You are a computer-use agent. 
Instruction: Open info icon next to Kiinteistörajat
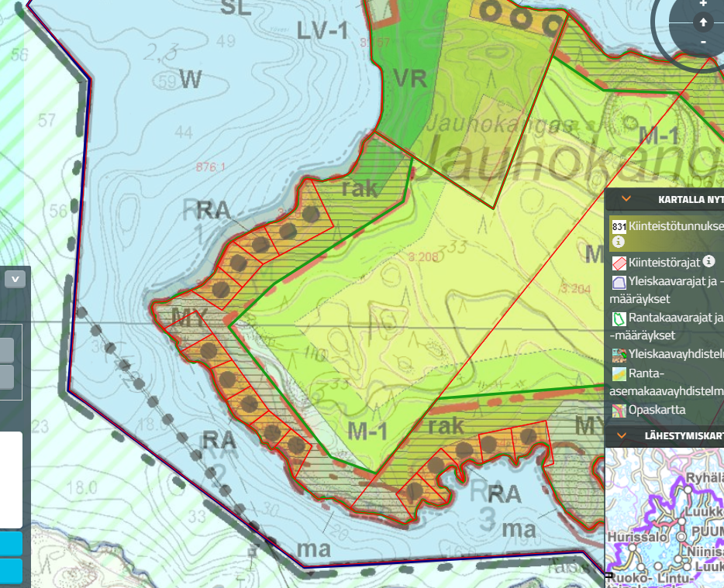(x=708, y=262)
